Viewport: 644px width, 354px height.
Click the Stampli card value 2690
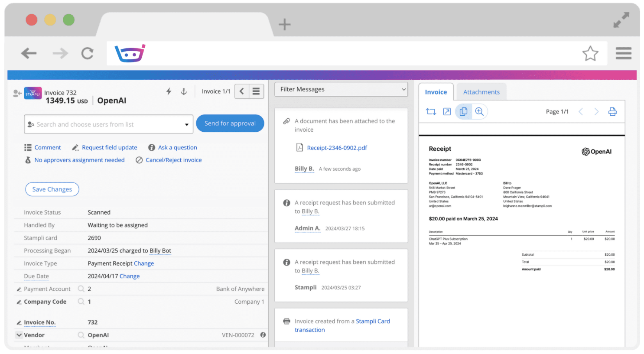point(94,238)
